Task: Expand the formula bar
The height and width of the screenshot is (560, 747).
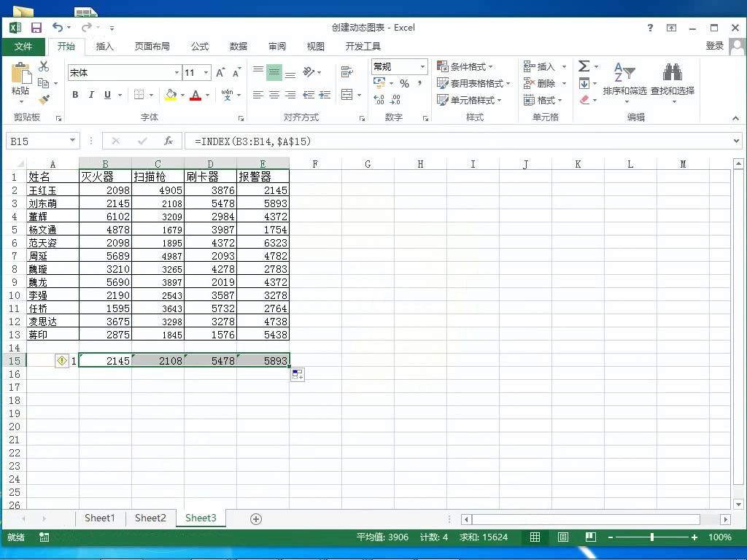Action: (737, 141)
